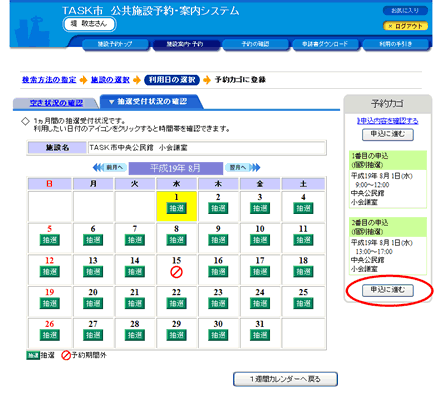Follow the 検索方法の指定 breadcrumb link
The width and height of the screenshot is (440, 395).
[49, 80]
